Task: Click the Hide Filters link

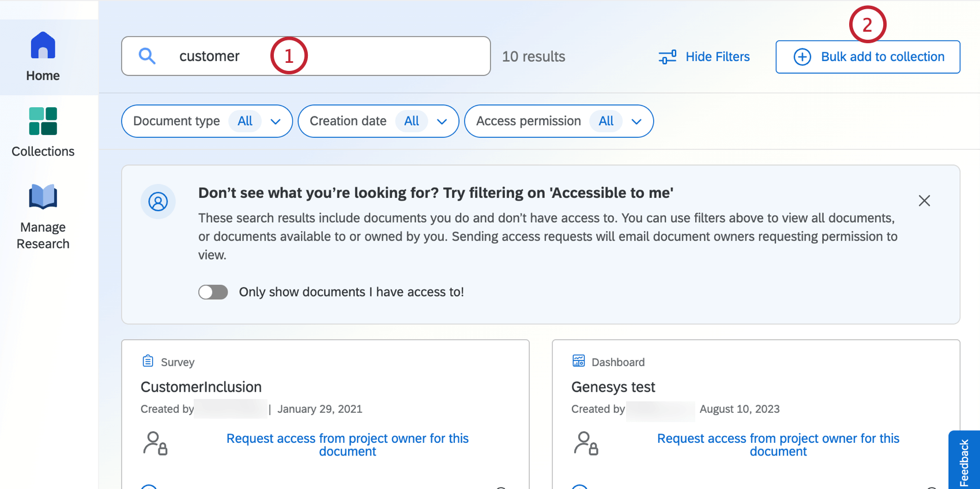Action: tap(717, 57)
